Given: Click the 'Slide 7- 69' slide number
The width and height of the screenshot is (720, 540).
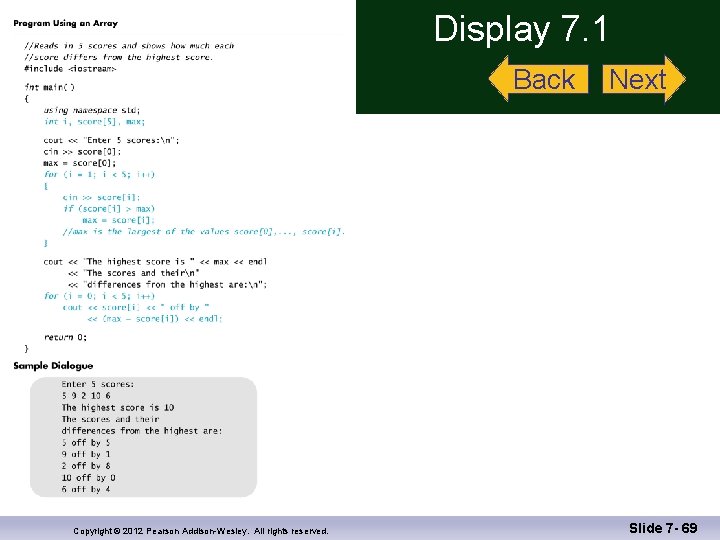Looking at the screenshot, I should tap(663, 528).
